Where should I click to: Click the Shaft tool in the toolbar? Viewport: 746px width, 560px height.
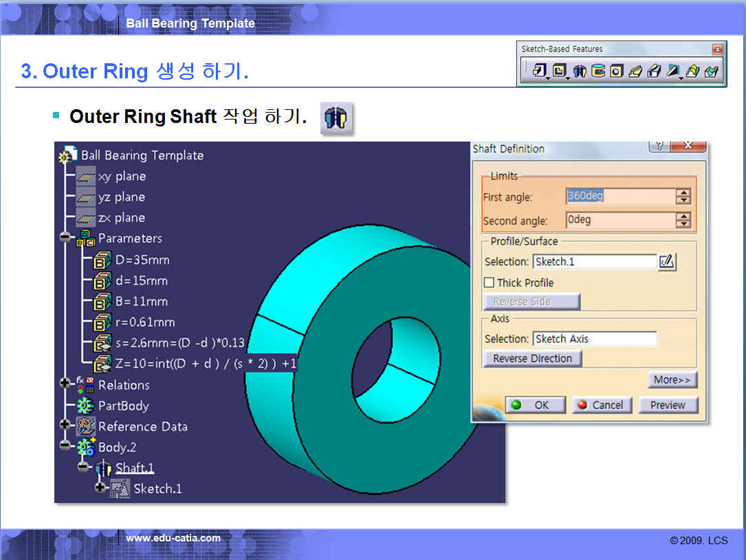pos(580,71)
